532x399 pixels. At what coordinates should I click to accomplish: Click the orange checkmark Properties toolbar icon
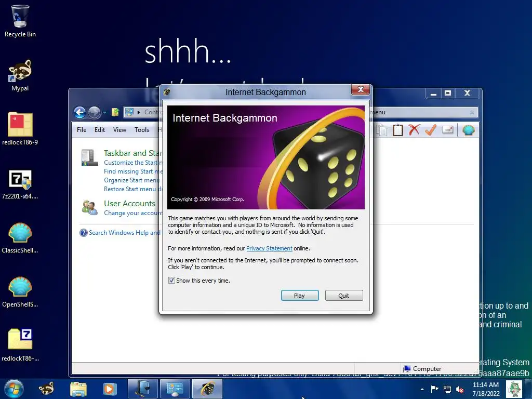pos(430,129)
